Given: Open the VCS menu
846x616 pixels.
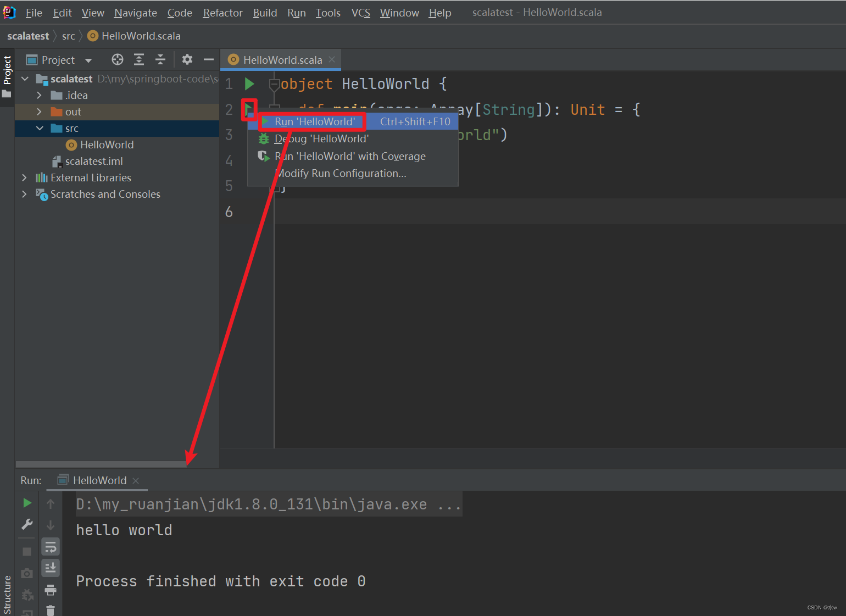Looking at the screenshot, I should point(361,13).
